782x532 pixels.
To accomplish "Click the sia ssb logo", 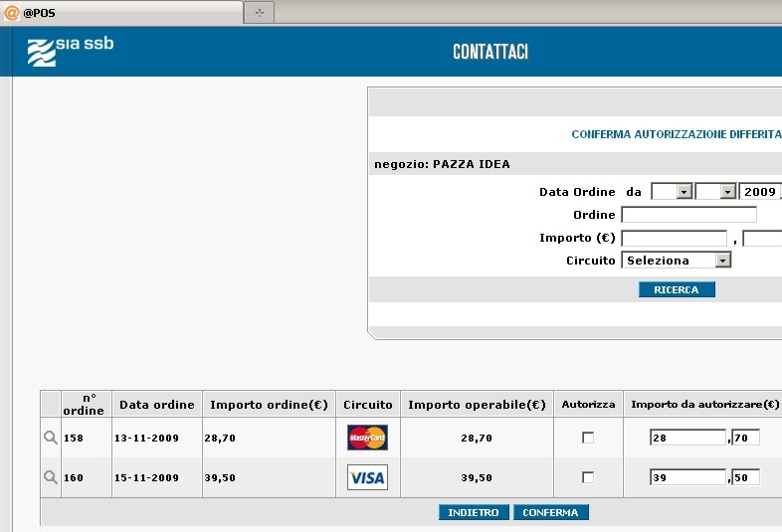I will tap(71, 51).
